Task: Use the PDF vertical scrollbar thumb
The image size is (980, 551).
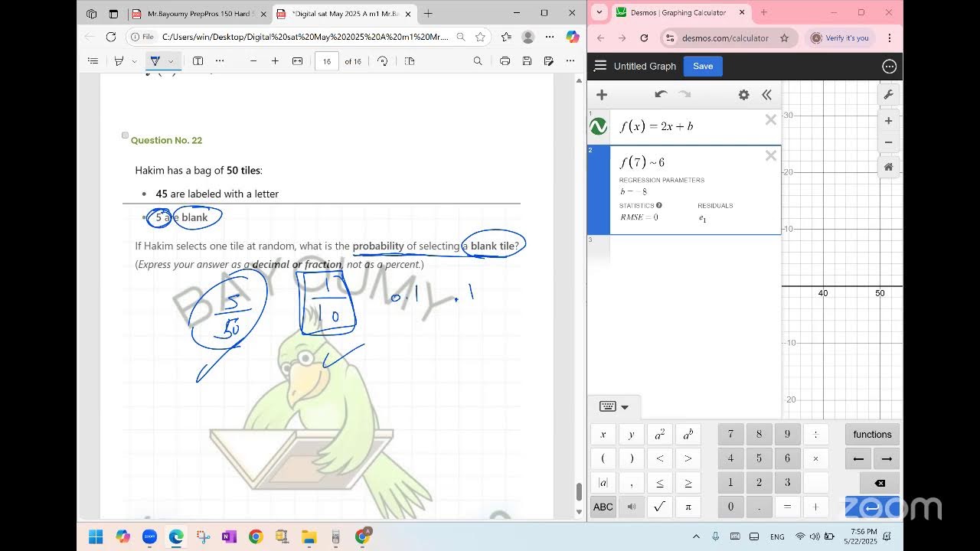Action: tap(579, 491)
